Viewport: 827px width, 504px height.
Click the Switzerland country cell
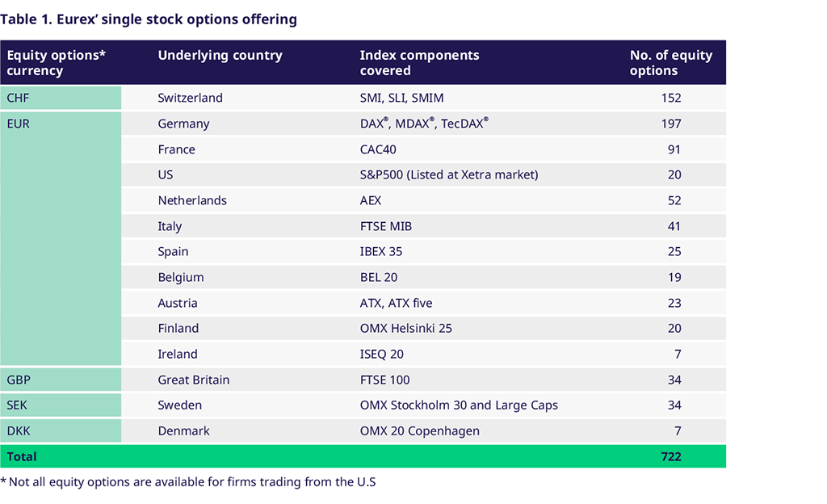pos(190,98)
